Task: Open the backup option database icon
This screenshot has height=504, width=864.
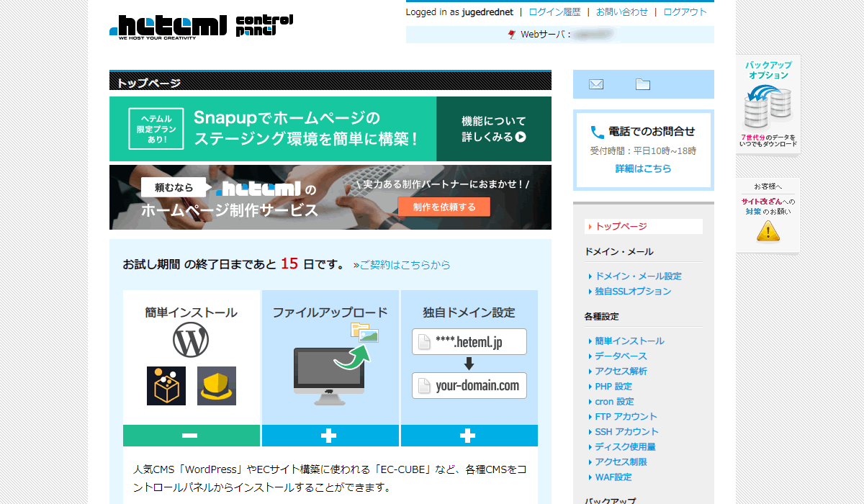Action: (768, 108)
